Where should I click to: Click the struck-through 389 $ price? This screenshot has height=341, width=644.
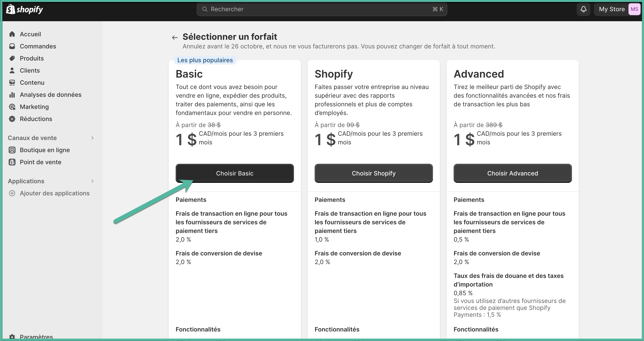(x=494, y=125)
